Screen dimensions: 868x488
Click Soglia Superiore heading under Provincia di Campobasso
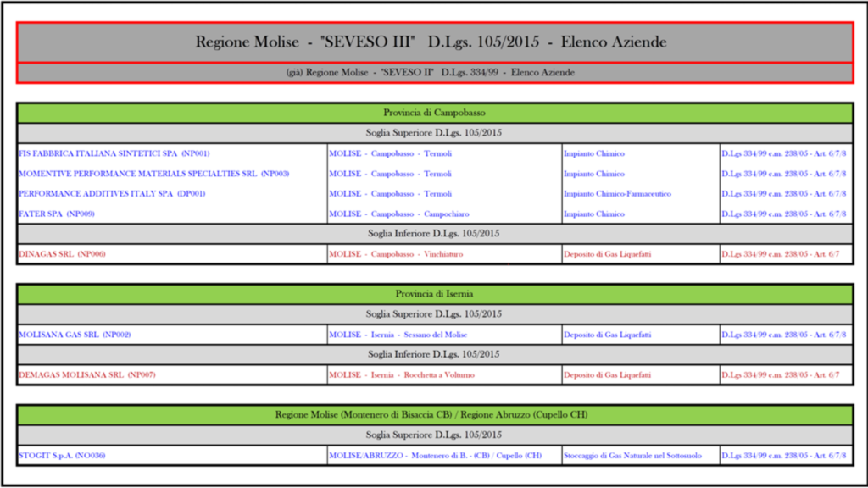435,133
